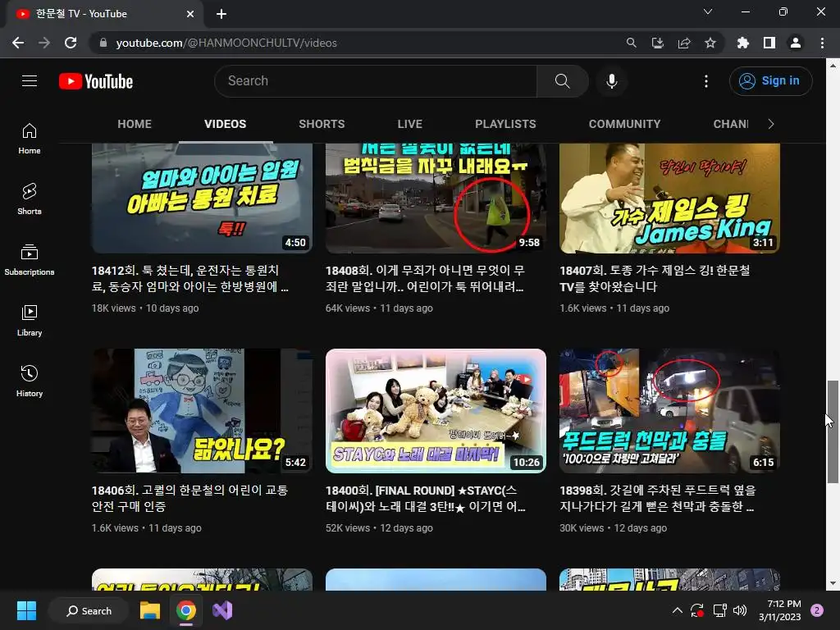Screen dimensions: 840x630
Task: Click the scrollbar up arrow
Action: tap(833, 66)
